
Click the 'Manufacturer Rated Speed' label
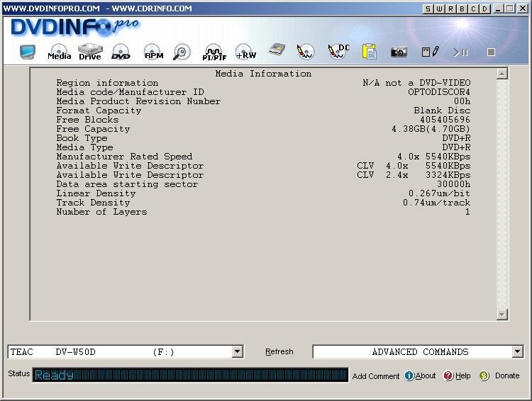pyautogui.click(x=124, y=157)
